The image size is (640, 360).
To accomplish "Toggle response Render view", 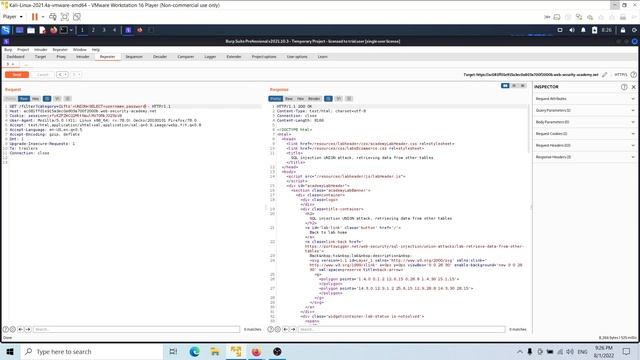I will click(x=314, y=99).
